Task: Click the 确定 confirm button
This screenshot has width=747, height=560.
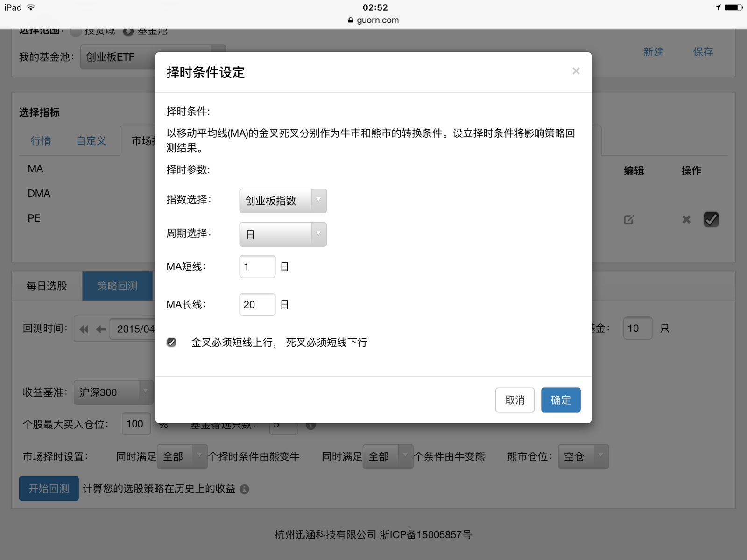Action: 561,400
